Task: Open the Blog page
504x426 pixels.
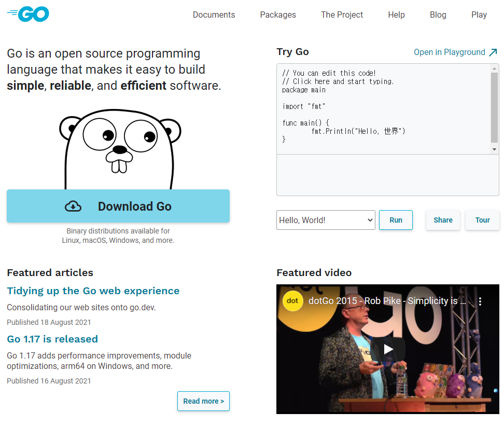Action: [x=438, y=15]
